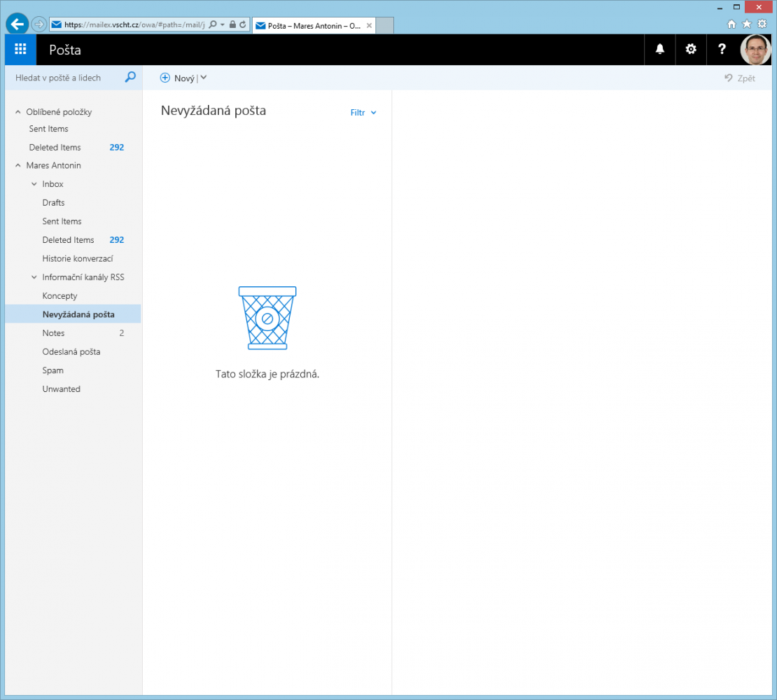Open the Notes folder
Screen dimensions: 777x700
pos(53,333)
